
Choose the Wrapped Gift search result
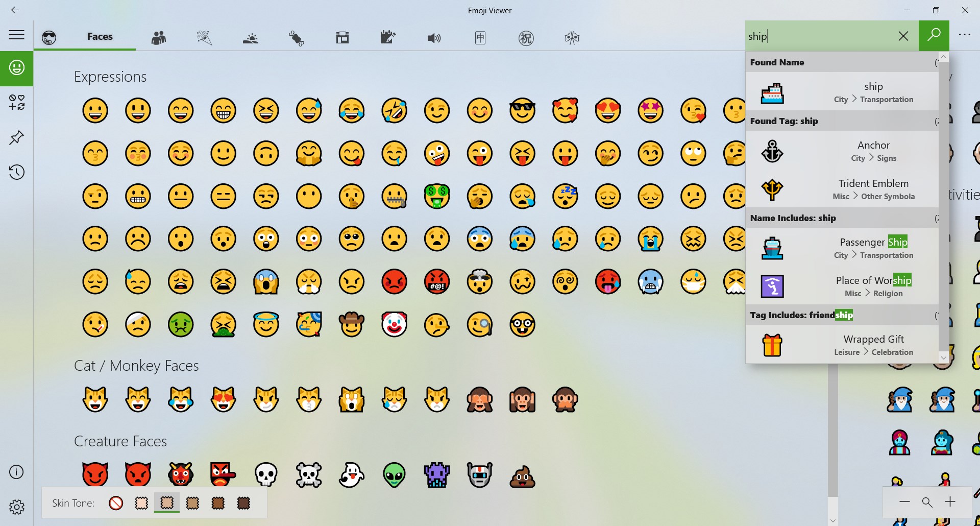tap(842, 345)
